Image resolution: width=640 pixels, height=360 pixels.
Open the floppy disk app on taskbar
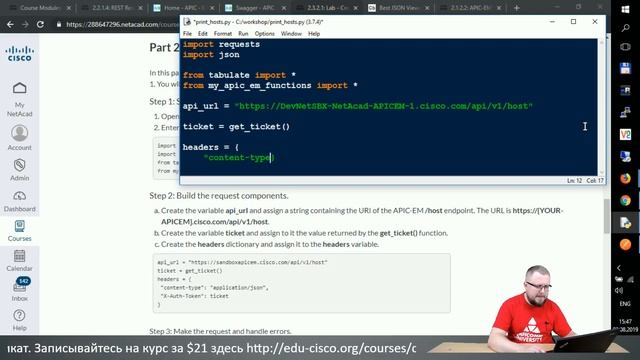(625, 68)
